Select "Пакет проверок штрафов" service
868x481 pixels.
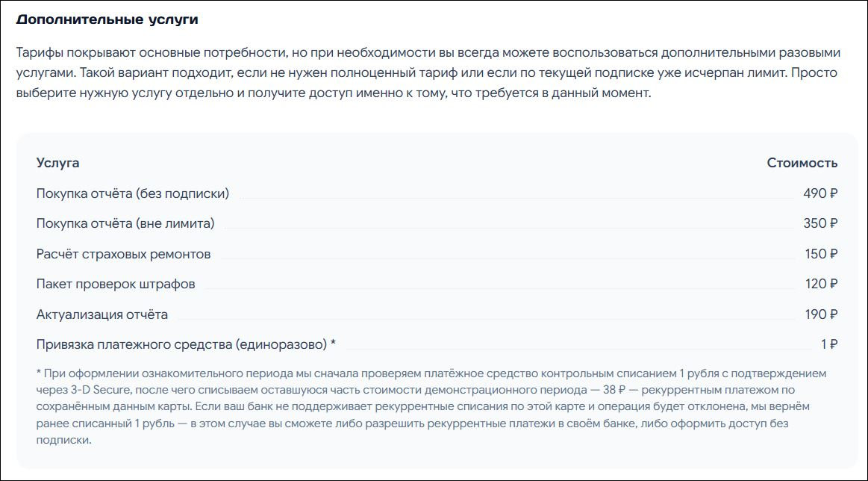116,285
